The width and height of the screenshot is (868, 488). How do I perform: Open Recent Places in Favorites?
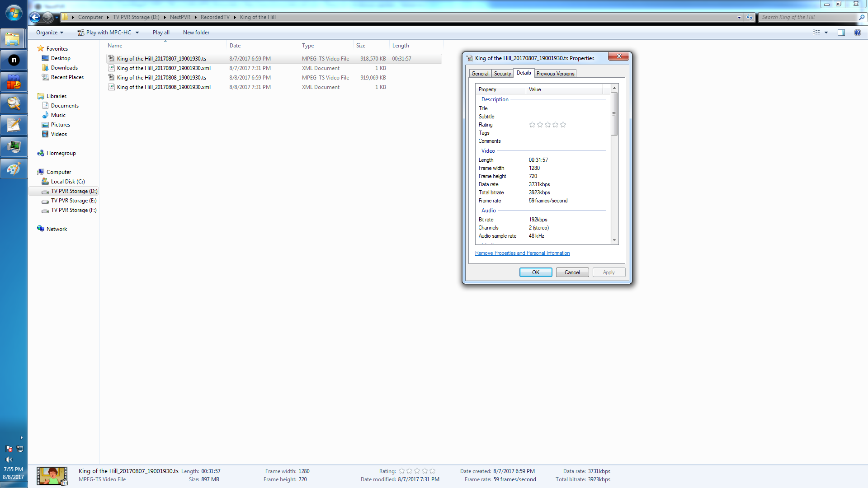[x=67, y=77]
